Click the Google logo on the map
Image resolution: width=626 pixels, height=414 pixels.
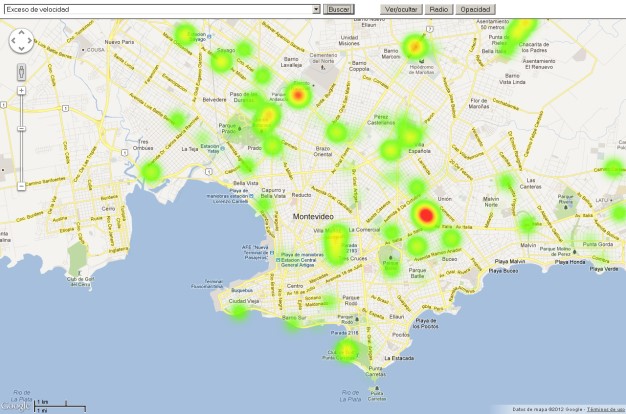(x=16, y=405)
